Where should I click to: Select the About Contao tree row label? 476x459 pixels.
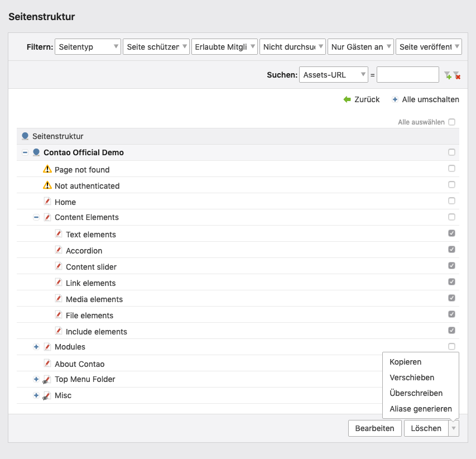[80, 364]
